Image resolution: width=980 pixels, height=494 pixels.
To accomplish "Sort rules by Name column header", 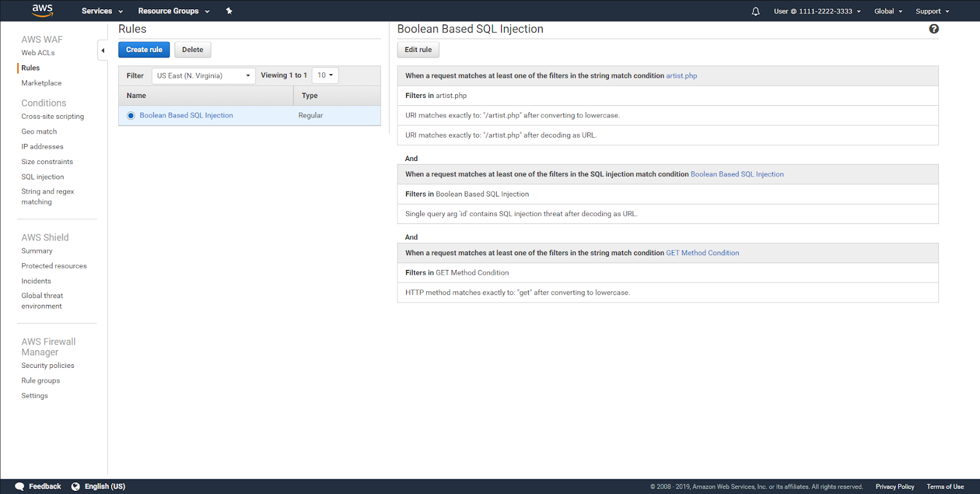I will coord(137,95).
